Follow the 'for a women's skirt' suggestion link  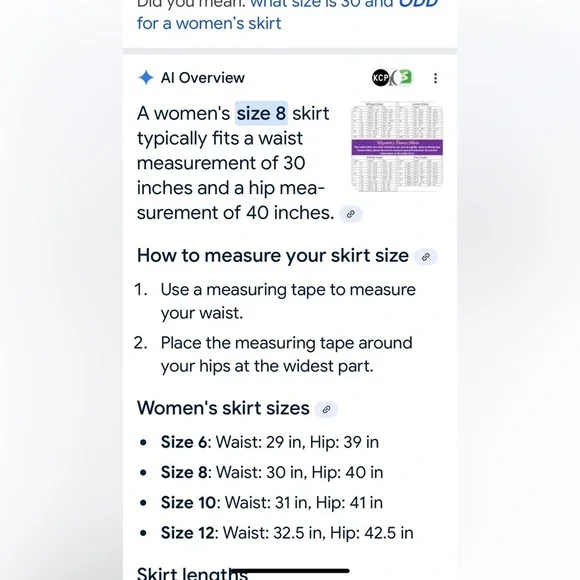click(x=209, y=23)
